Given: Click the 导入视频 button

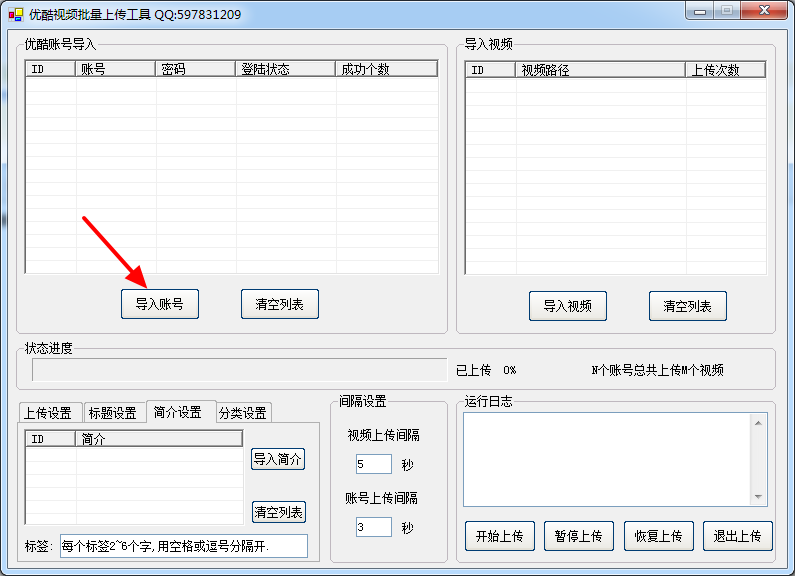Looking at the screenshot, I should tap(568, 306).
